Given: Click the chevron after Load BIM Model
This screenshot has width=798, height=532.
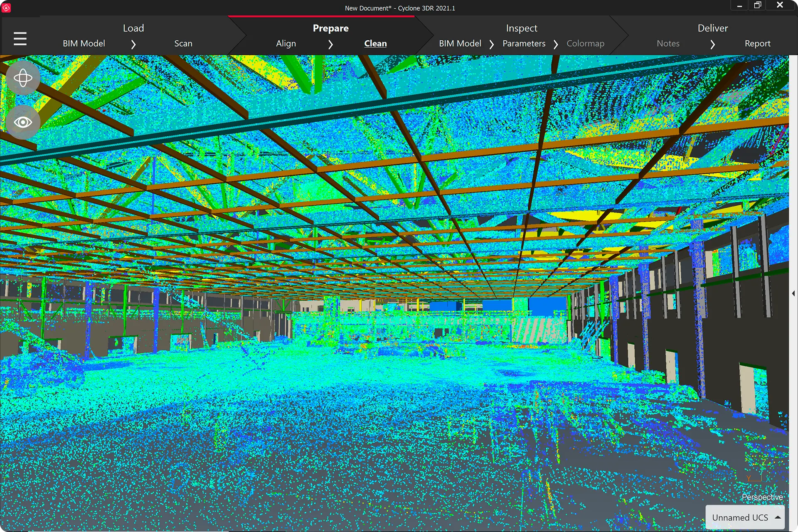Looking at the screenshot, I should 133,44.
